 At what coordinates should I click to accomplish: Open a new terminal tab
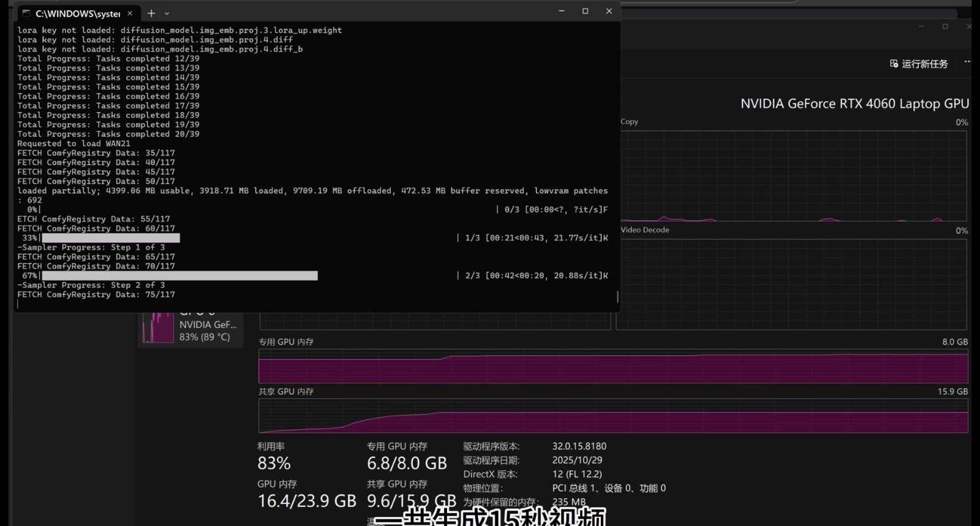click(x=151, y=13)
